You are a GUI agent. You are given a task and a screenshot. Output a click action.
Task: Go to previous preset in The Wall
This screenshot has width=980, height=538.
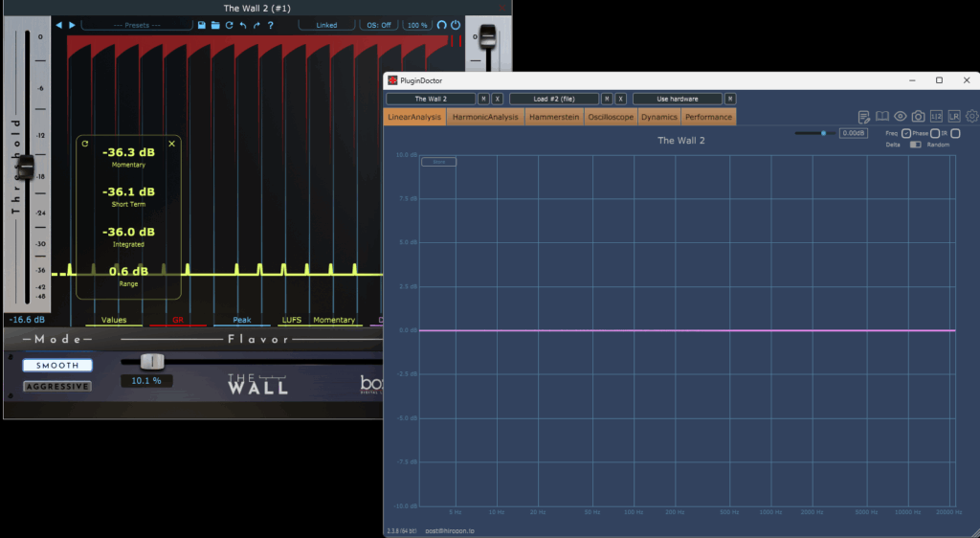58,25
